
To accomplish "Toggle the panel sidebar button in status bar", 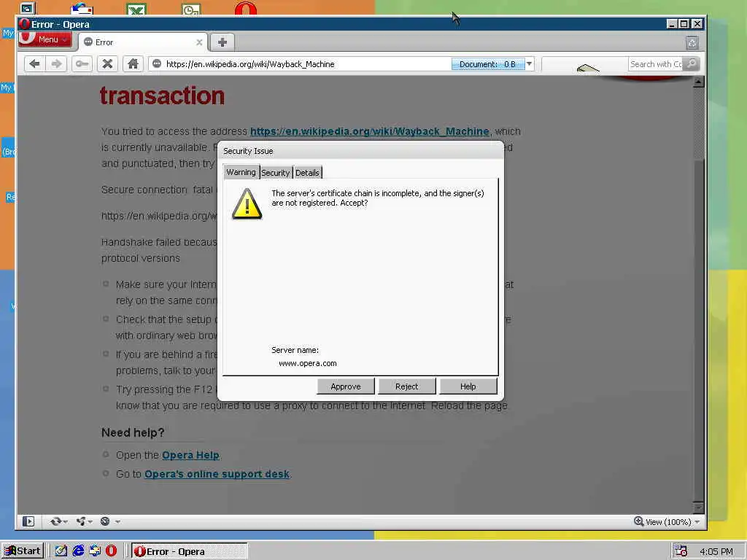I will point(28,521).
